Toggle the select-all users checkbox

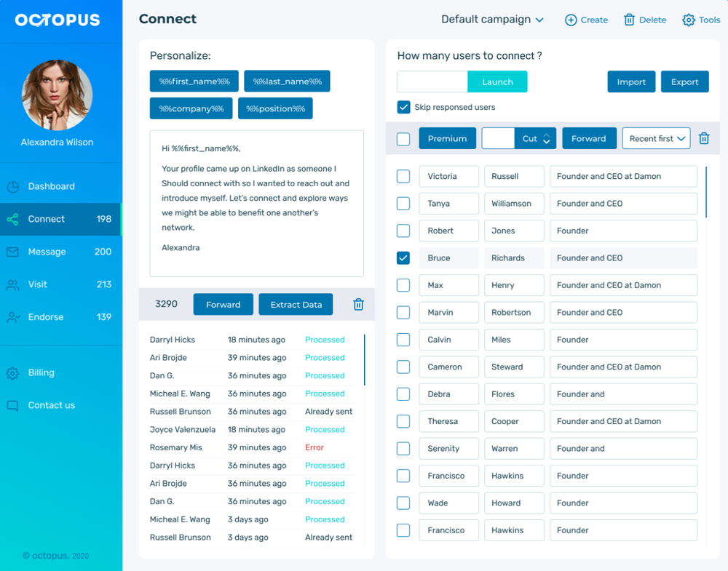(x=403, y=139)
